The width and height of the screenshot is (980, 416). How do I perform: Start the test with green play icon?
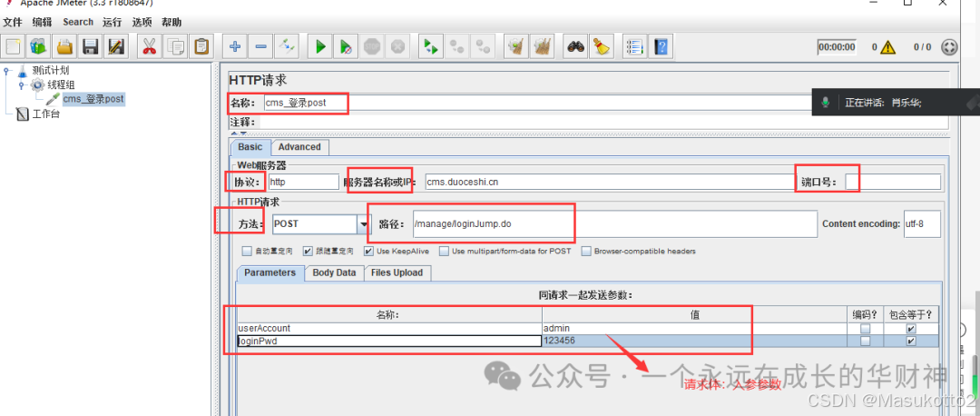click(x=320, y=45)
